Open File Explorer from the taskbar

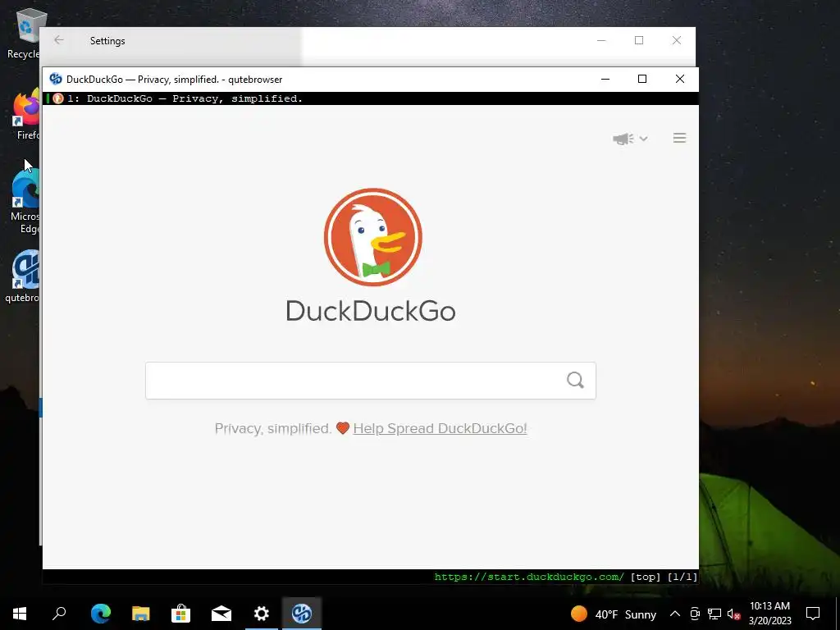tap(141, 614)
